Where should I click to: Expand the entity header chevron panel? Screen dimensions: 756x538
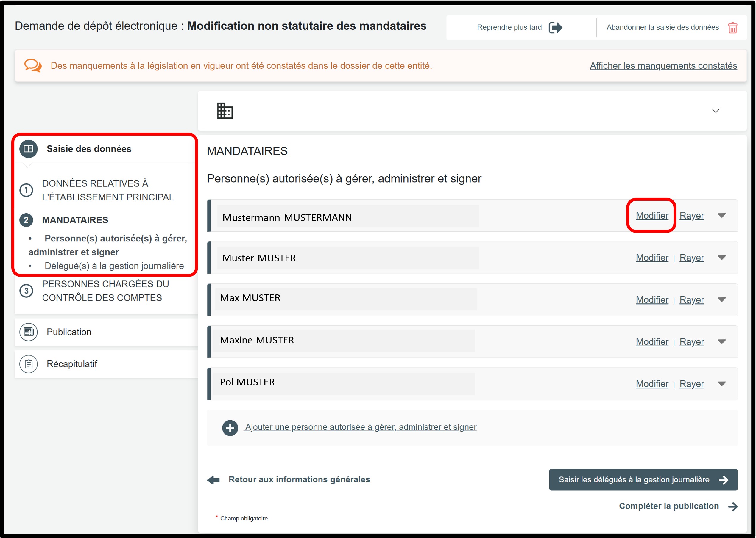coord(716,111)
